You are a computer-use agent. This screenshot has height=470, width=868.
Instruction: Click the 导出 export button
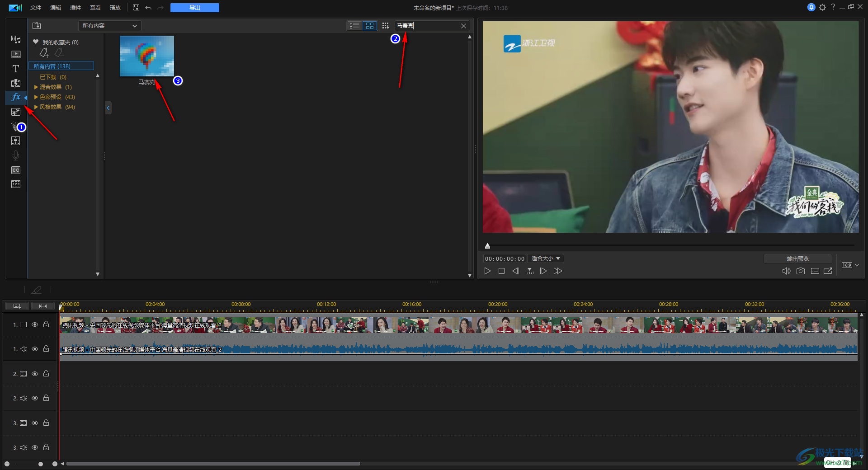click(195, 8)
